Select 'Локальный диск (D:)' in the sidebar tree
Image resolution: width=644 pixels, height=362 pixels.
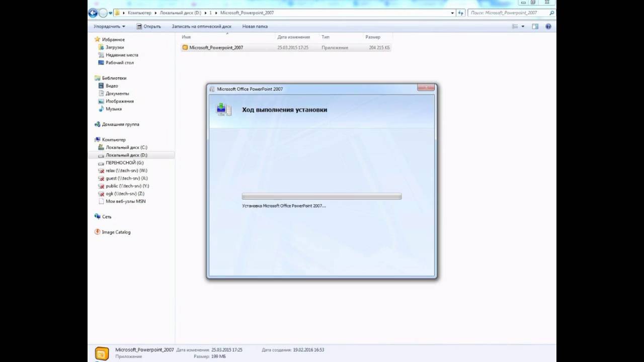pos(126,155)
